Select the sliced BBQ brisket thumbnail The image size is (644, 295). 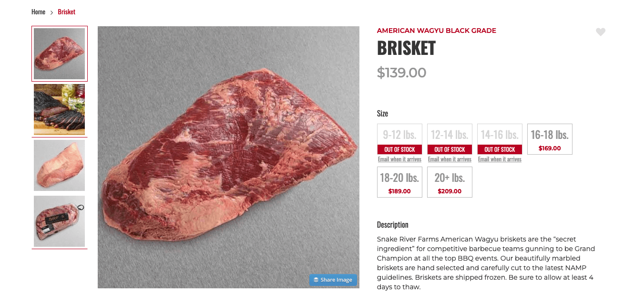[59, 109]
